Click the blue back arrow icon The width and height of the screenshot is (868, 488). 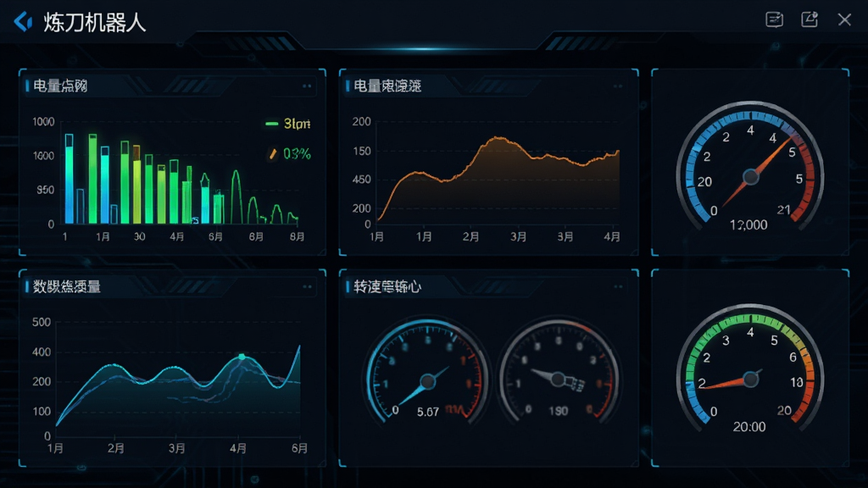tap(23, 22)
